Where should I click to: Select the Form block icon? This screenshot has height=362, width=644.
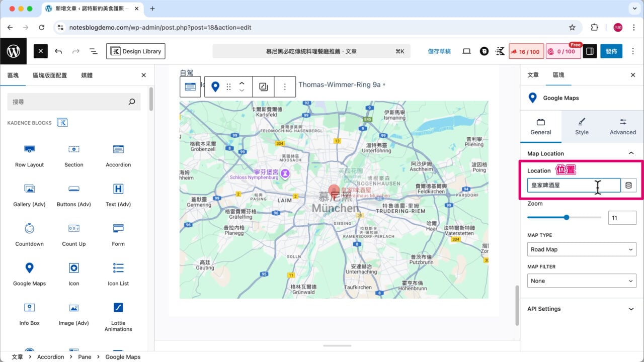118,228
